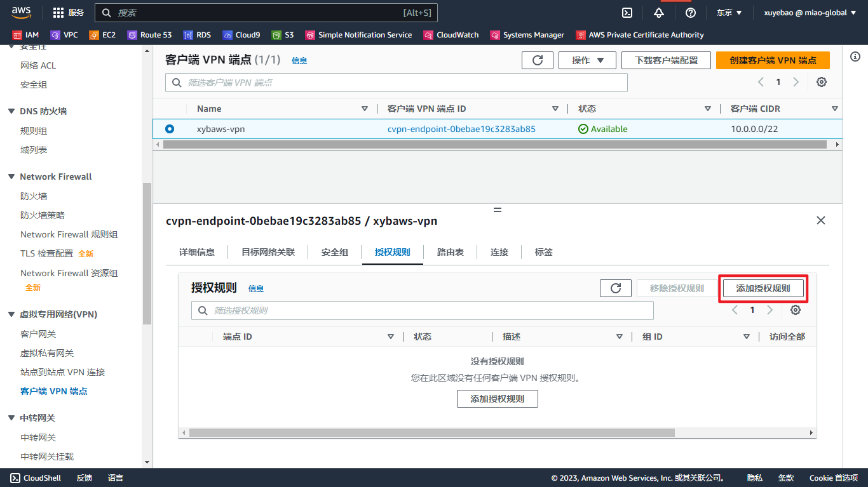The height and width of the screenshot is (487, 868).
Task: Open the AWS home logo
Action: pos(21,13)
